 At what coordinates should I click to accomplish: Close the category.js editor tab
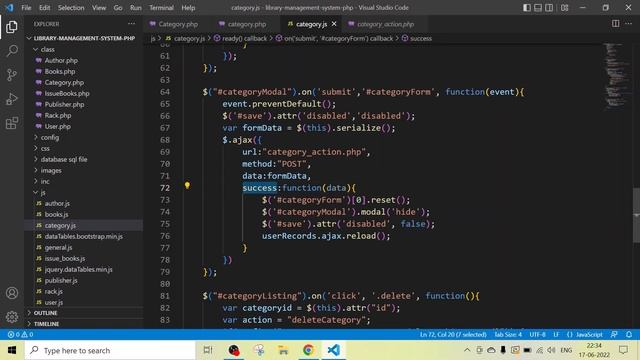334,24
